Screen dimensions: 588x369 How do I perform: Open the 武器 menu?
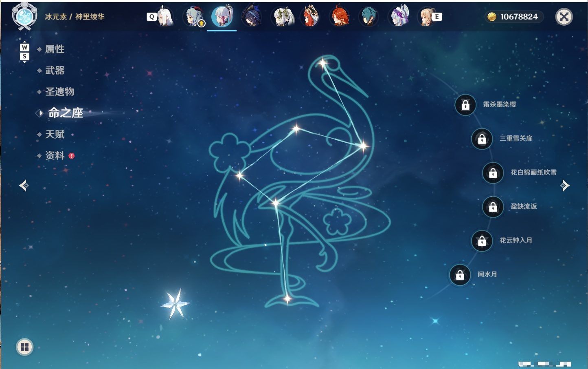(x=55, y=71)
